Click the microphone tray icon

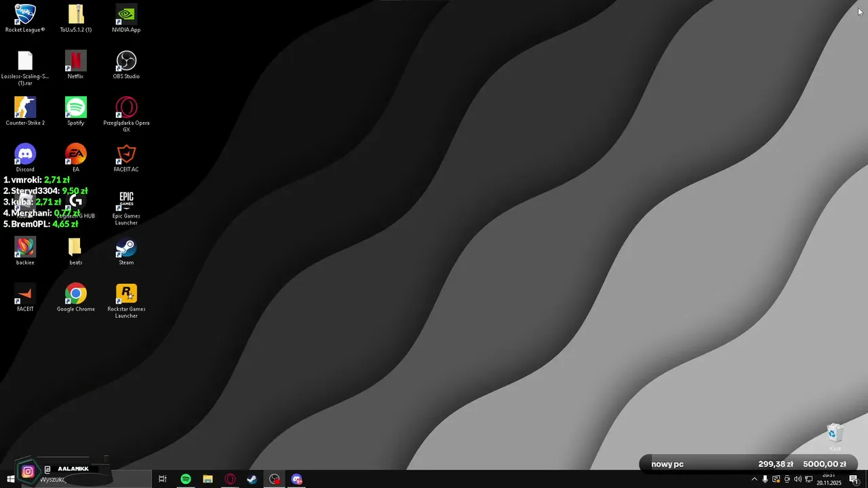765,479
